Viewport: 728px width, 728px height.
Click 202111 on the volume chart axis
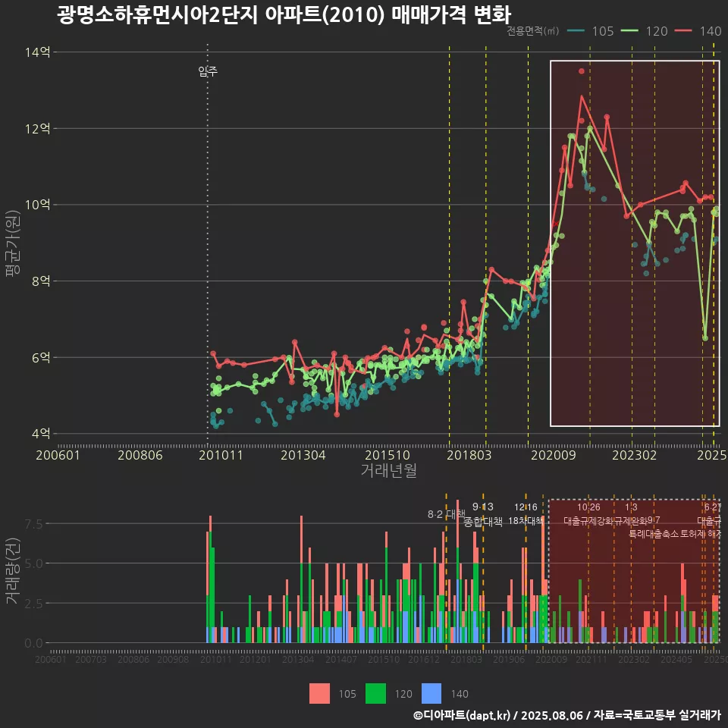[x=591, y=659]
